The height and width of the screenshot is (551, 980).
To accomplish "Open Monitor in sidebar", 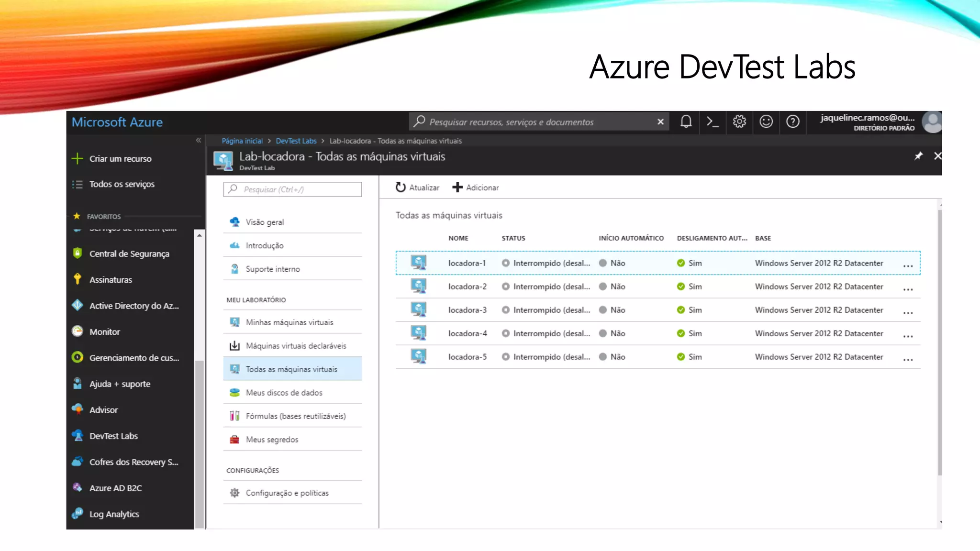I will [104, 331].
